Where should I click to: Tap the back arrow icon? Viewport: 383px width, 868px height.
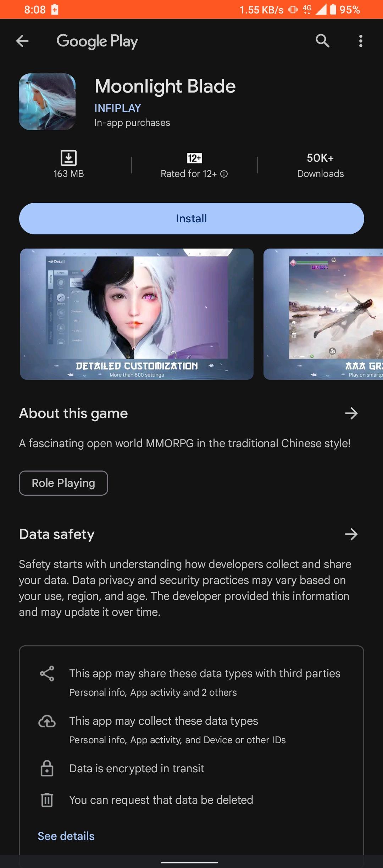point(22,41)
